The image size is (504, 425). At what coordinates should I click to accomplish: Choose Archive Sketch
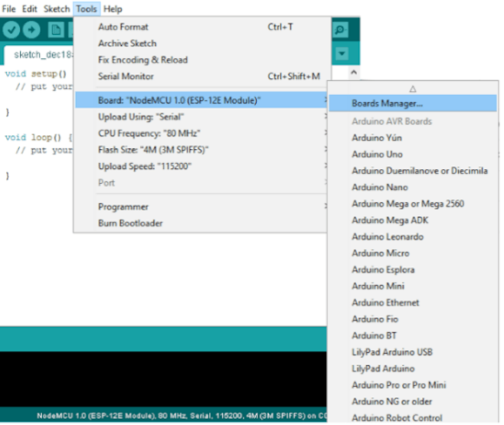[202, 44]
